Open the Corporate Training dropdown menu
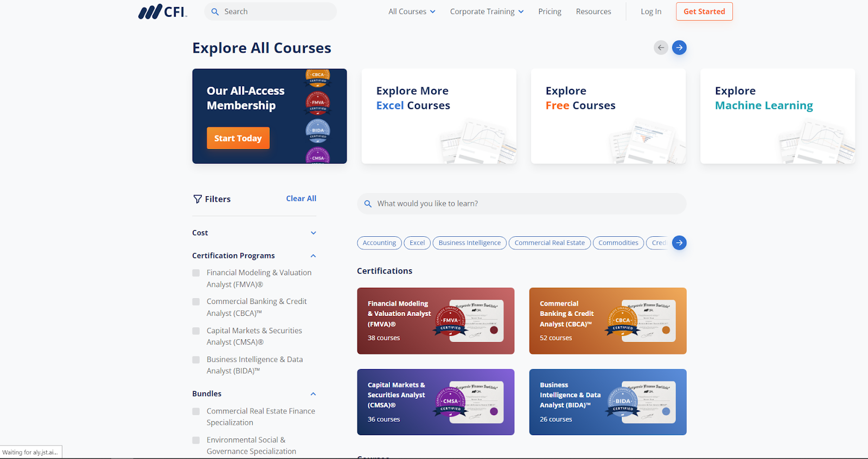The height and width of the screenshot is (459, 868). [x=487, y=11]
